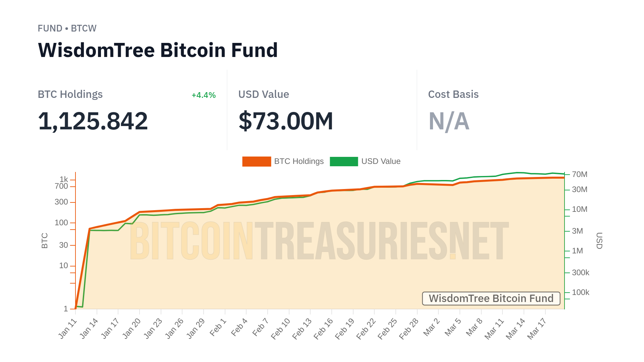Click the +4.4% change indicator

pyautogui.click(x=204, y=95)
